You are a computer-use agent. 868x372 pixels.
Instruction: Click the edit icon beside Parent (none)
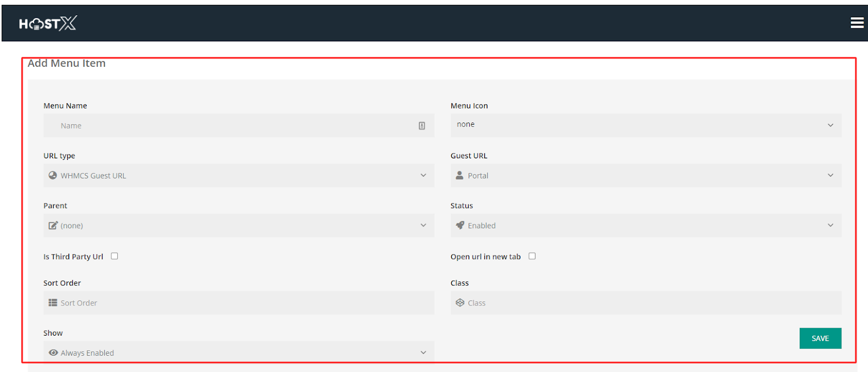tap(53, 226)
